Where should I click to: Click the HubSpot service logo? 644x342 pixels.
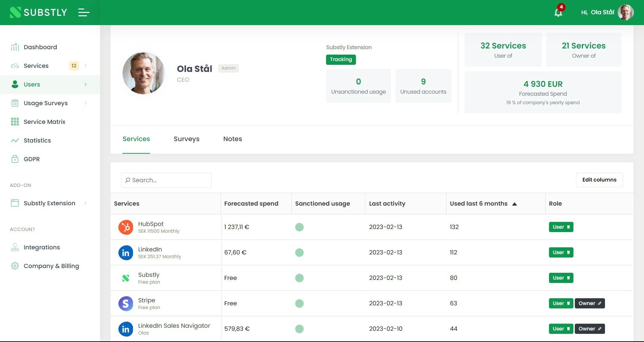(x=126, y=227)
